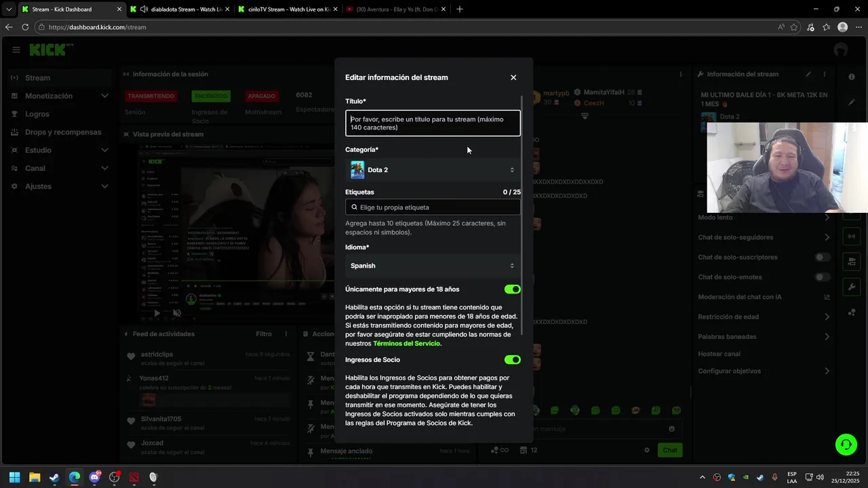Click the address bar URL
868x488 pixels.
point(98,27)
